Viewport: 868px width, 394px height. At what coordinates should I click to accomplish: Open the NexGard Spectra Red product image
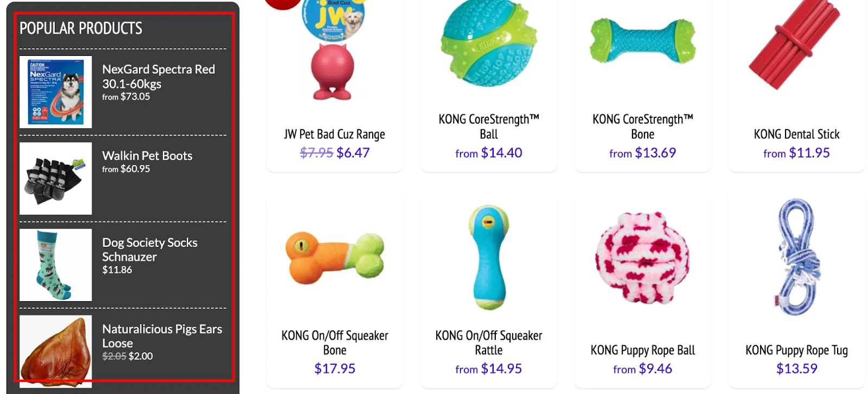[55, 92]
